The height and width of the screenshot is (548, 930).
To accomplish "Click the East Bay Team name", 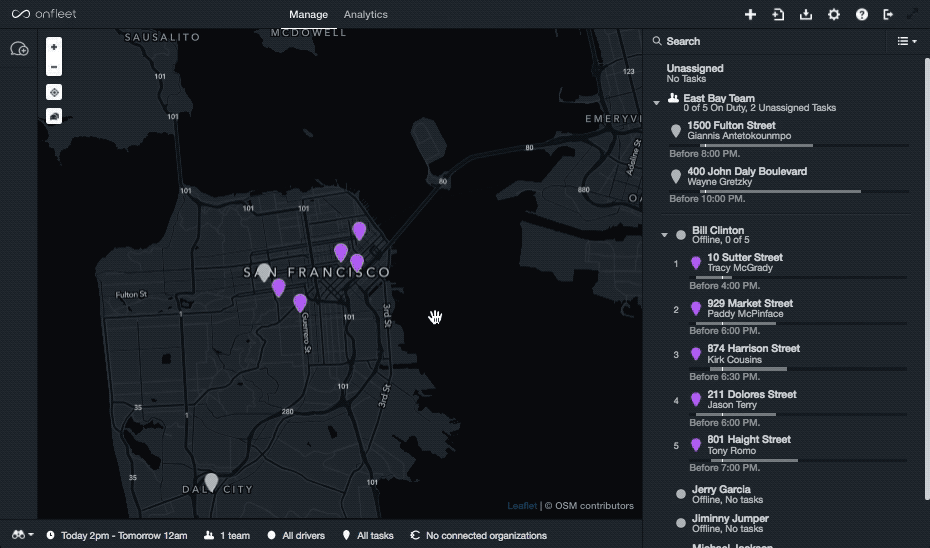I will pos(719,98).
